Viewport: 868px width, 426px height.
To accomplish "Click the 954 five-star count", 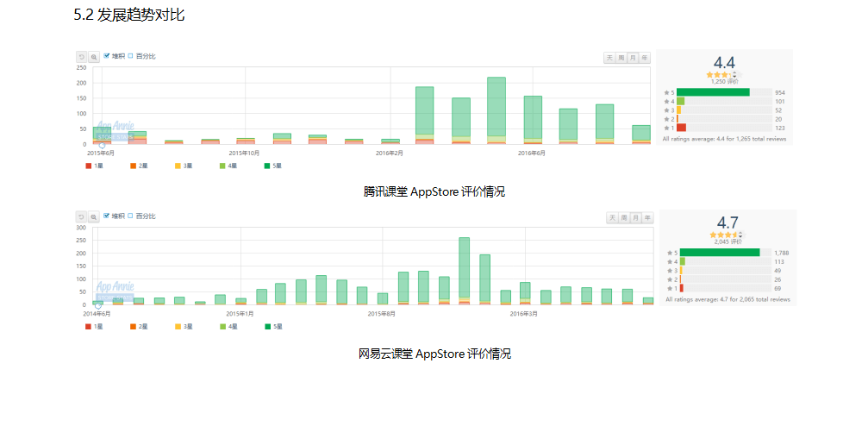I will 780,93.
